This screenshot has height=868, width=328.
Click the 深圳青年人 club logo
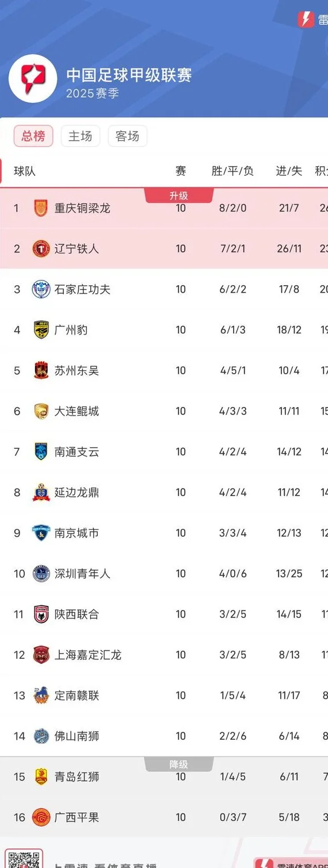click(41, 573)
